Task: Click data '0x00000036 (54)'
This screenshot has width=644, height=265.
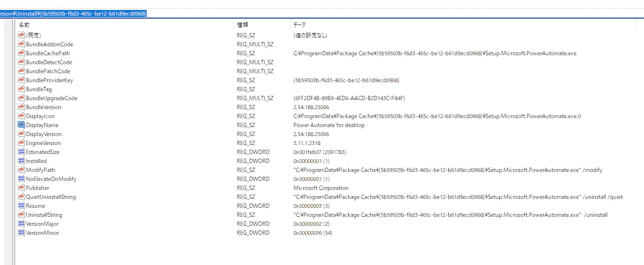Action: [313, 233]
